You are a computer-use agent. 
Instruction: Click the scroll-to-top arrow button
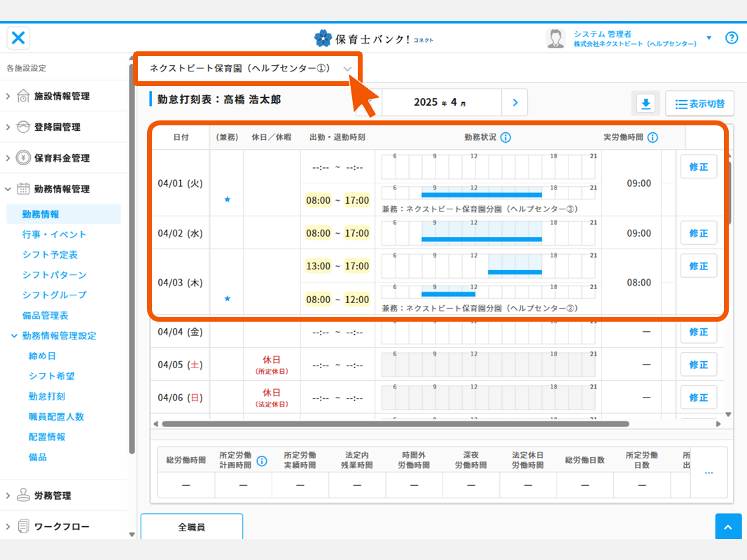click(728, 527)
